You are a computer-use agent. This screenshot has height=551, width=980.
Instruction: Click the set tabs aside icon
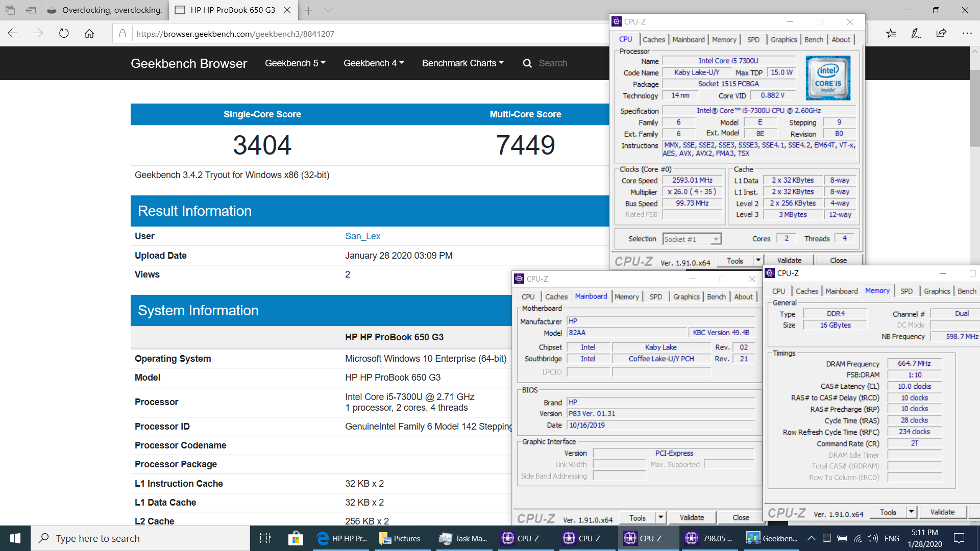[31, 10]
